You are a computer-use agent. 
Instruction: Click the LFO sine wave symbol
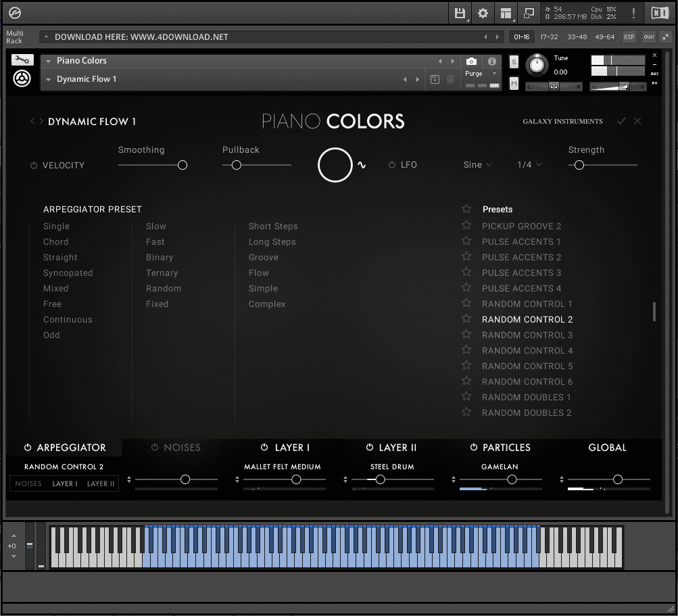pyautogui.click(x=362, y=165)
